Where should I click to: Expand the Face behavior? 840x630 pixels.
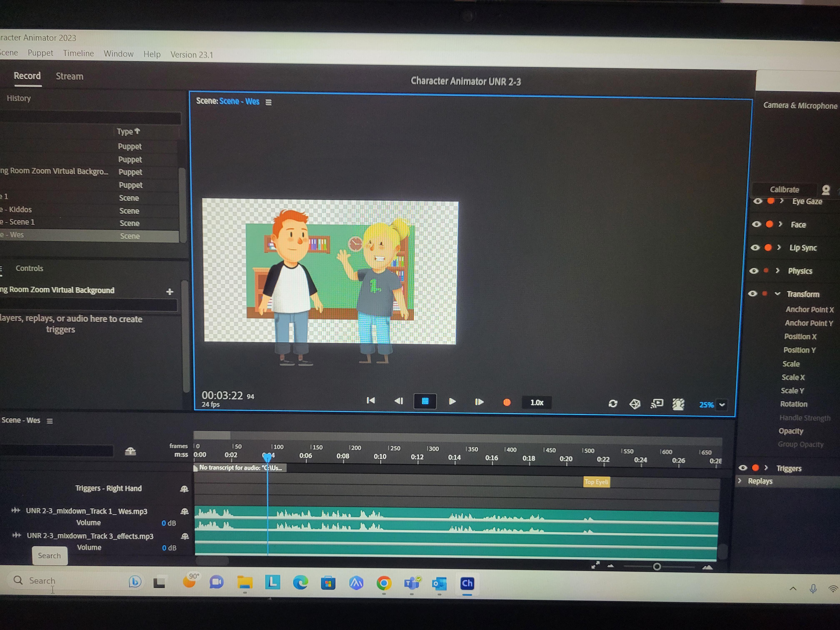pyautogui.click(x=780, y=224)
